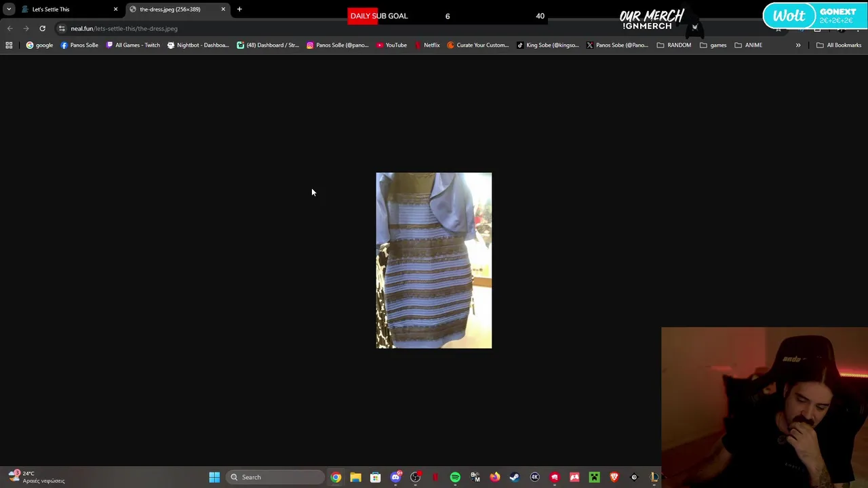Open the weather widget showing 24°C
The image size is (868, 488).
click(x=37, y=477)
